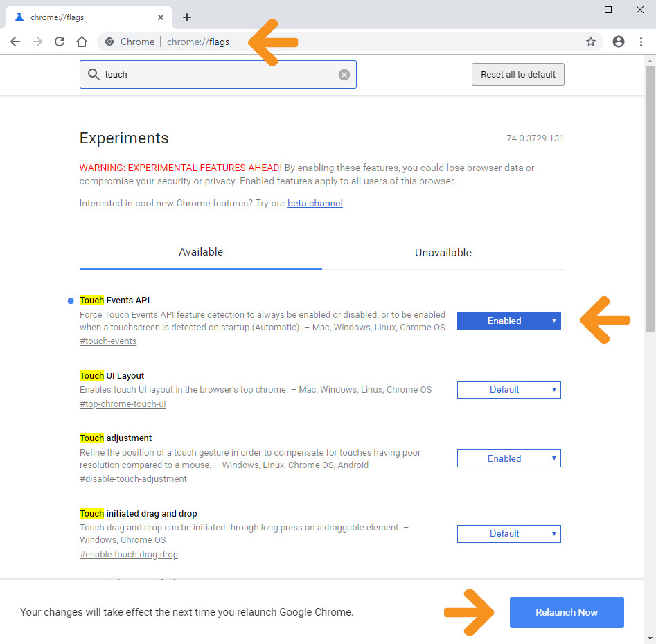This screenshot has height=644, width=656.
Task: Expand Touch initiated drag and drop dropdown
Action: [x=508, y=534]
